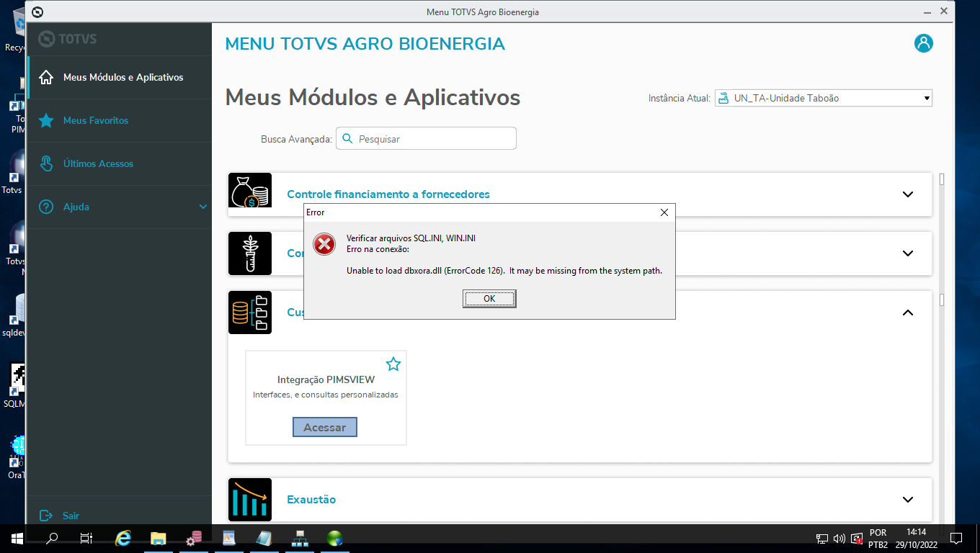Click the green globe taskbar icon
Screen dimensions: 980x553
(x=335, y=538)
